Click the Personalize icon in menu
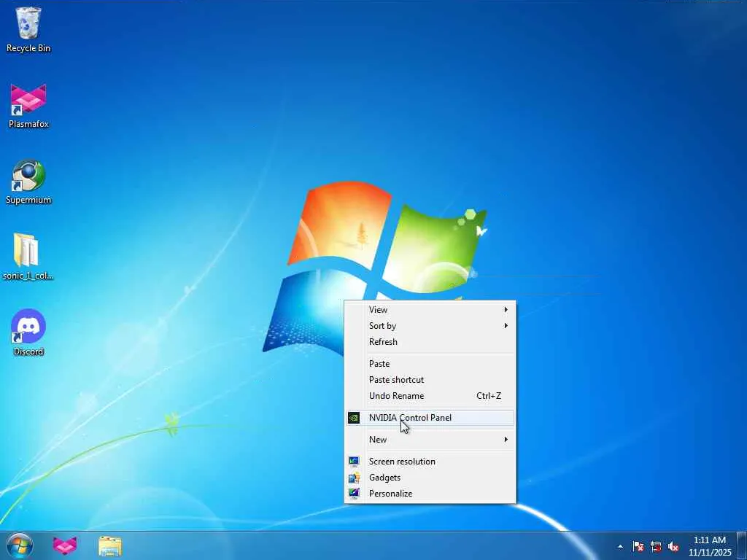Image resolution: width=747 pixels, height=560 pixels. coord(354,494)
